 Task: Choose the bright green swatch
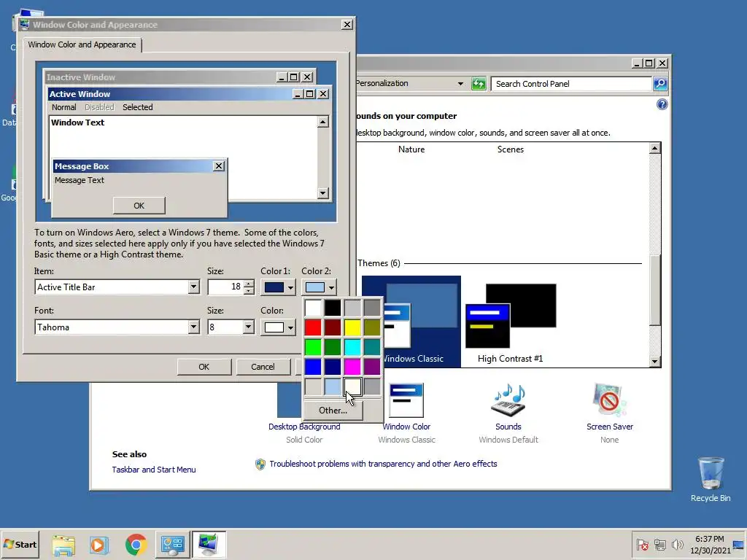point(313,347)
